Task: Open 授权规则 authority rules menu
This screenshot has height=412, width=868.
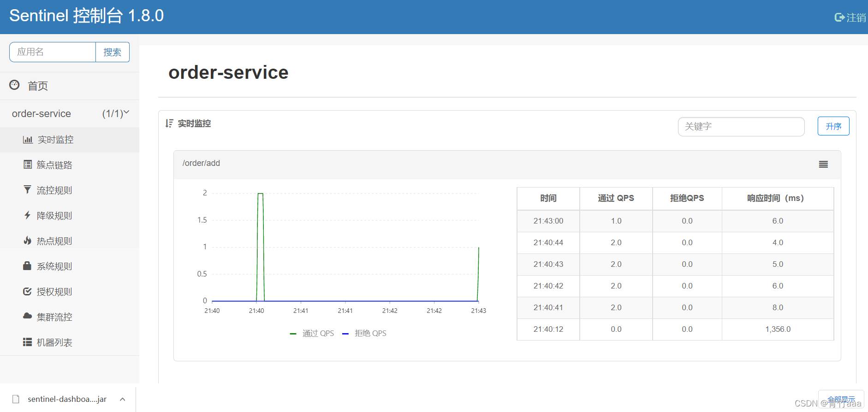Action: click(x=54, y=292)
